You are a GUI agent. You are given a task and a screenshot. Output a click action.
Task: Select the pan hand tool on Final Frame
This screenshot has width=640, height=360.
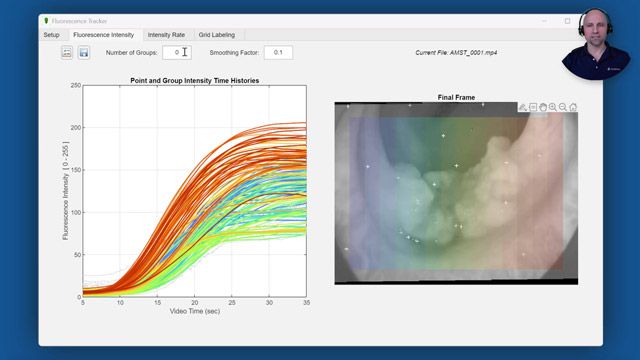[x=543, y=107]
